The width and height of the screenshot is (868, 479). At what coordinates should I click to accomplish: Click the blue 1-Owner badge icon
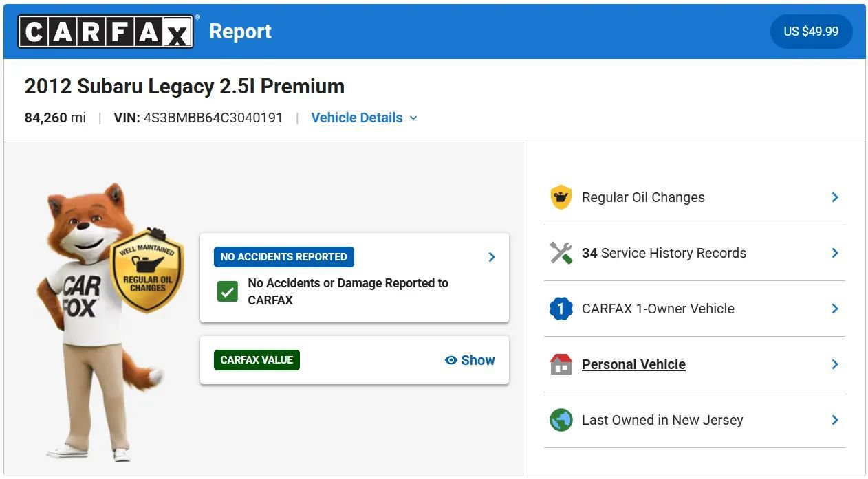(x=561, y=309)
